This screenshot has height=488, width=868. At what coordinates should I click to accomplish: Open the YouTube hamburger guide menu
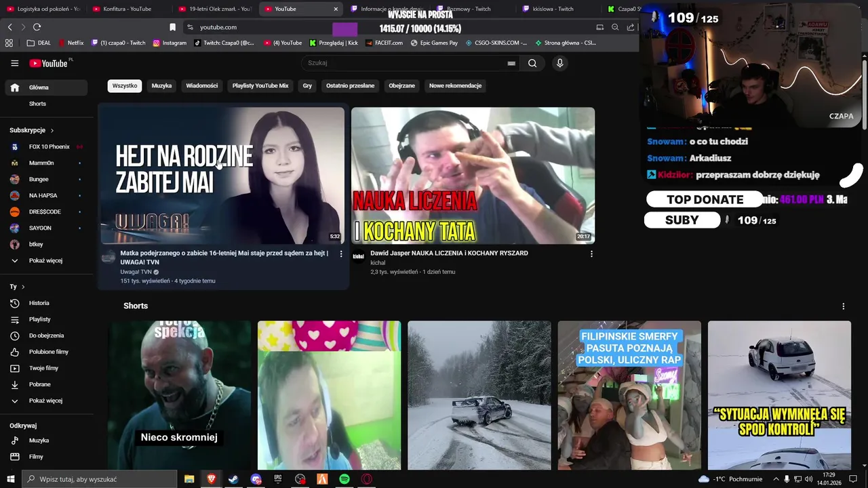click(14, 63)
